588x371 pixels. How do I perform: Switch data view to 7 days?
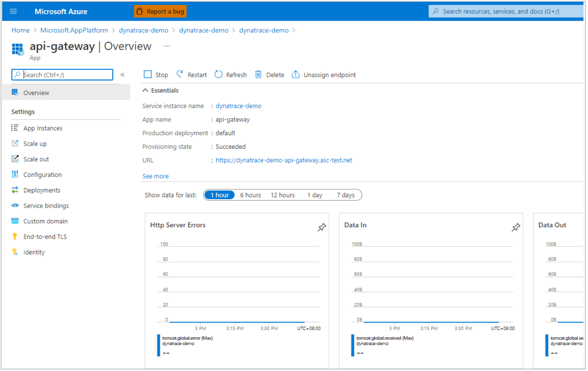[x=345, y=195]
